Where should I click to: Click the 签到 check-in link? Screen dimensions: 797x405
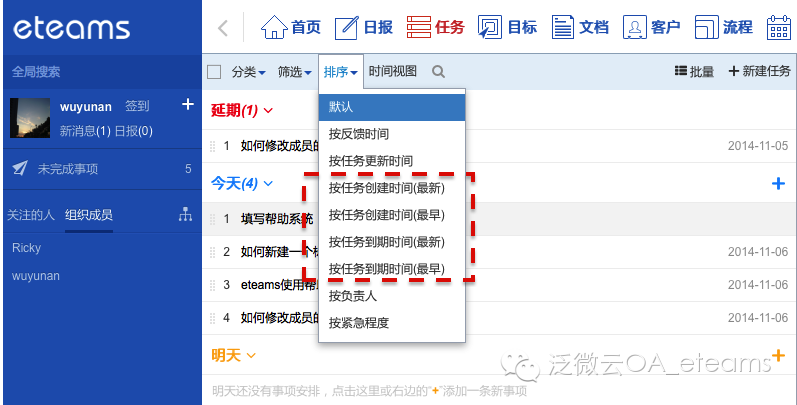[x=137, y=106]
